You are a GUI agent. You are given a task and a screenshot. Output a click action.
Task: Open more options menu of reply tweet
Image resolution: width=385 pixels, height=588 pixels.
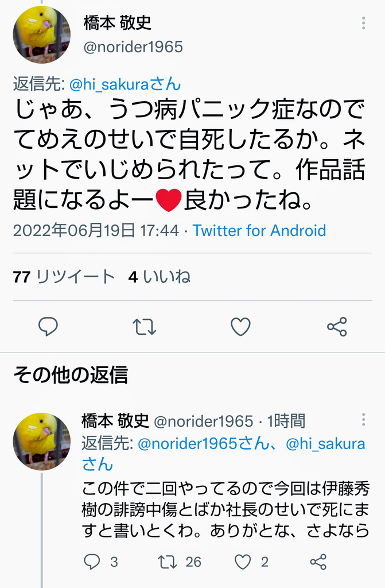pos(363,420)
